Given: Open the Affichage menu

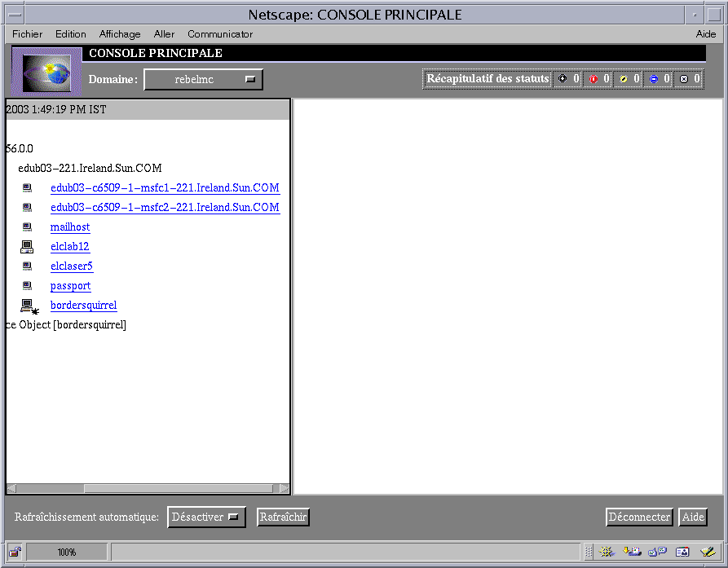Looking at the screenshot, I should click(x=120, y=34).
